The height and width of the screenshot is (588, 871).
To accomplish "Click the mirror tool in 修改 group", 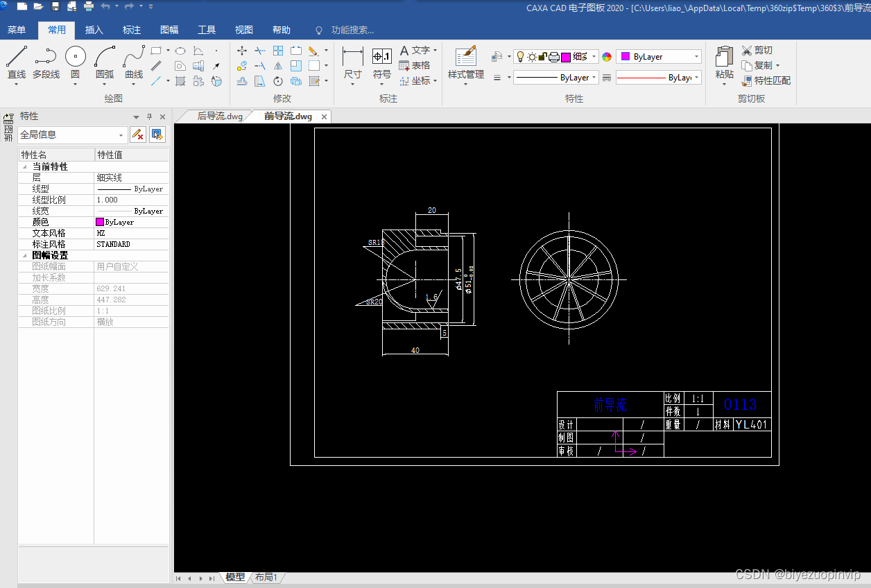I will click(x=278, y=66).
